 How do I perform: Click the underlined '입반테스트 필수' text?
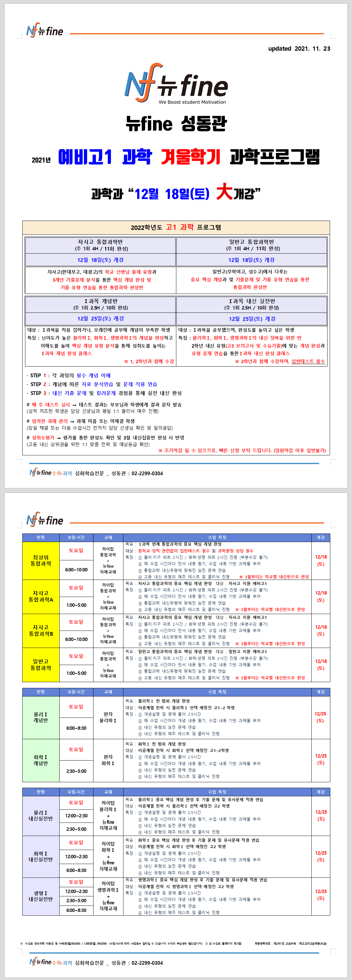308,361
